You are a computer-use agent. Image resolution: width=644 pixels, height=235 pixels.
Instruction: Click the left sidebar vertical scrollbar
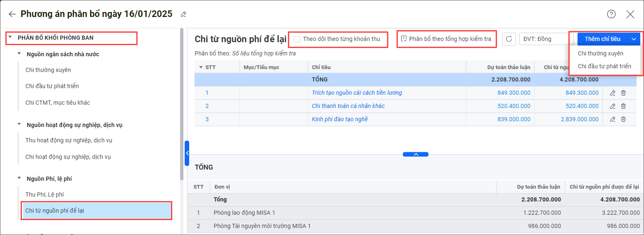[x=182, y=103]
